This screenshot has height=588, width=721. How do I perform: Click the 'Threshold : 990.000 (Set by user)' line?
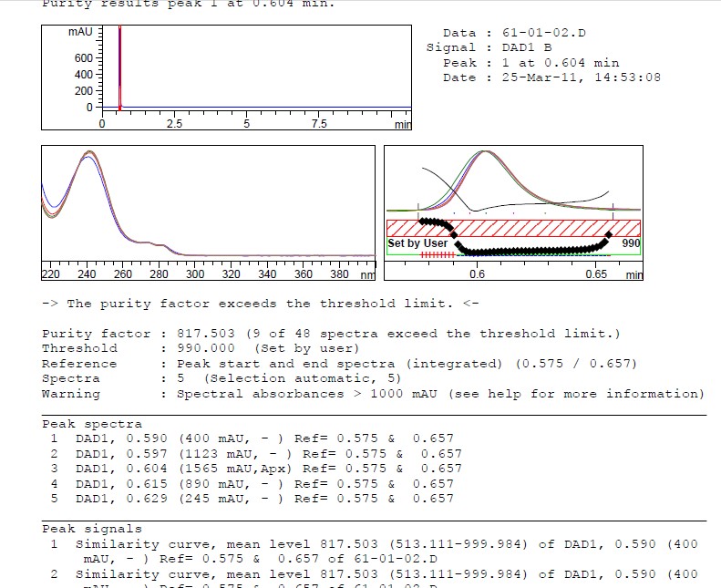201,348
